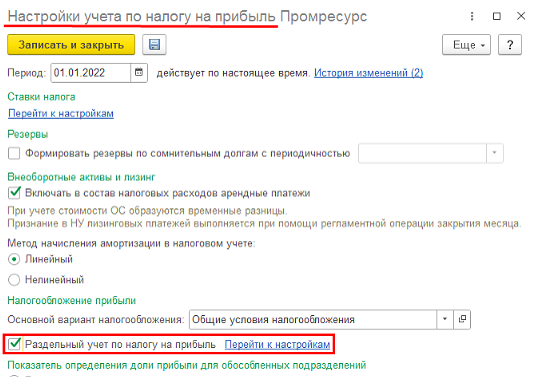Click Показатель определения доли прибыли heading
Screen dimensions: 536x377
tap(187, 365)
